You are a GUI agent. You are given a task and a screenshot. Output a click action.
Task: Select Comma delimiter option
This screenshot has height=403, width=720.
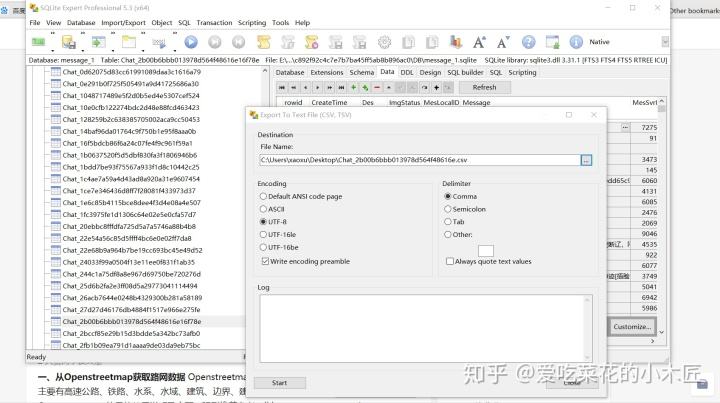click(461, 196)
